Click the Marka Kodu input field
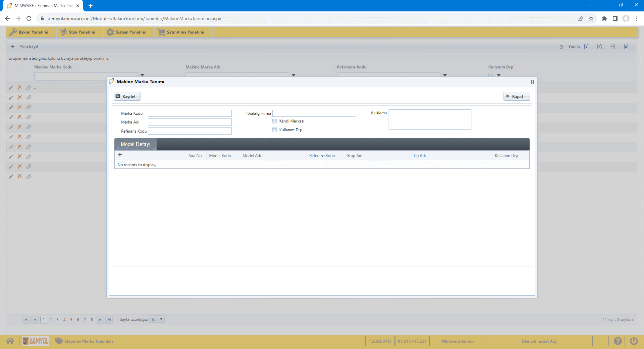This screenshot has height=349, width=644. coord(190,113)
